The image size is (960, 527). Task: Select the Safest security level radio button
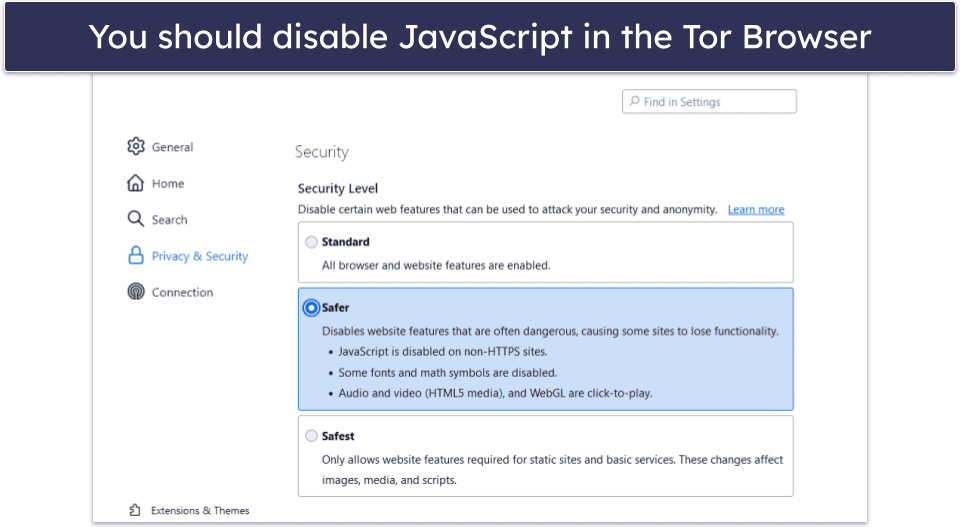(x=312, y=436)
